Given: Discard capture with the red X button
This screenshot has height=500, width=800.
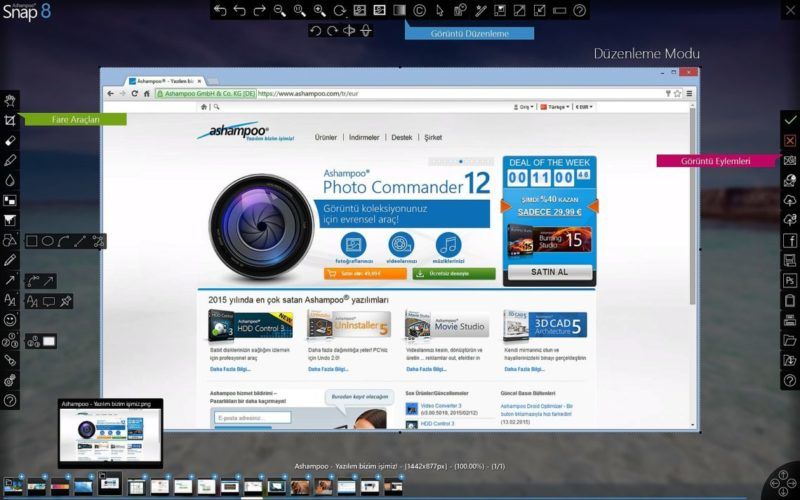Looking at the screenshot, I should pos(790,140).
